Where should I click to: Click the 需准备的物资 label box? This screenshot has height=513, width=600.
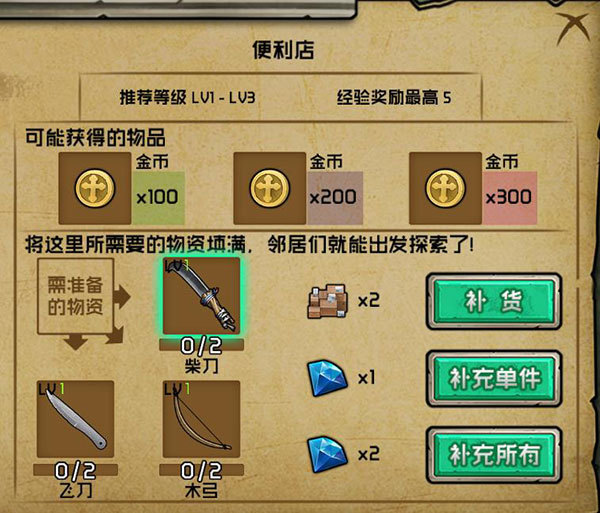coord(75,296)
